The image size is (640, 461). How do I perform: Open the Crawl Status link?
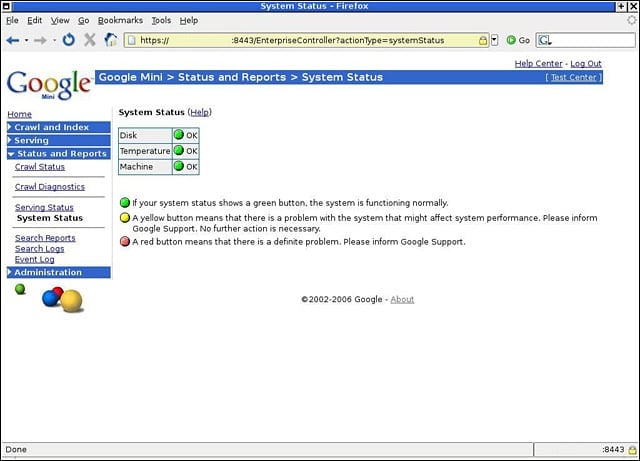point(40,167)
